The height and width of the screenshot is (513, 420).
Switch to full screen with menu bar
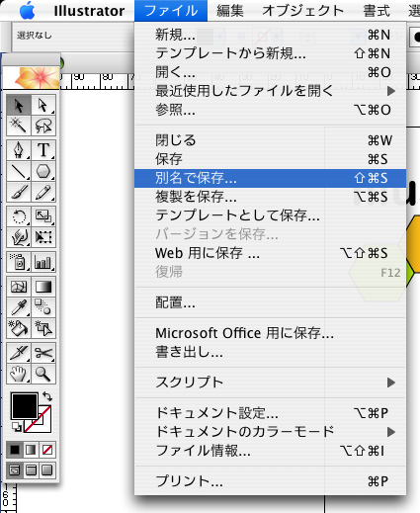tap(31, 470)
